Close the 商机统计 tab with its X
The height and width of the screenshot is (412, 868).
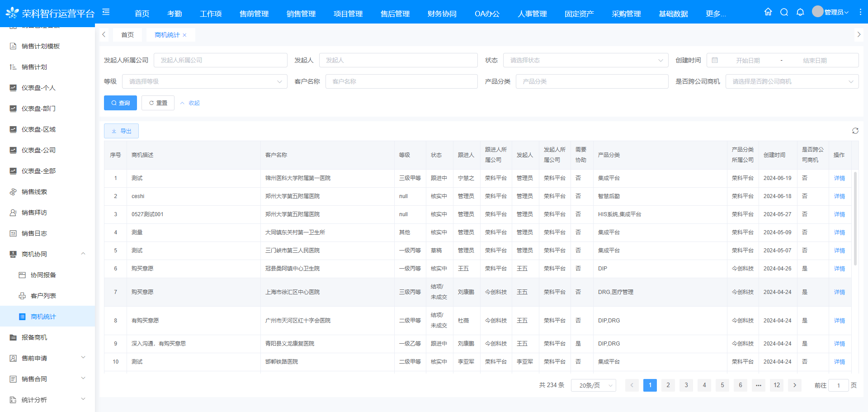184,35
